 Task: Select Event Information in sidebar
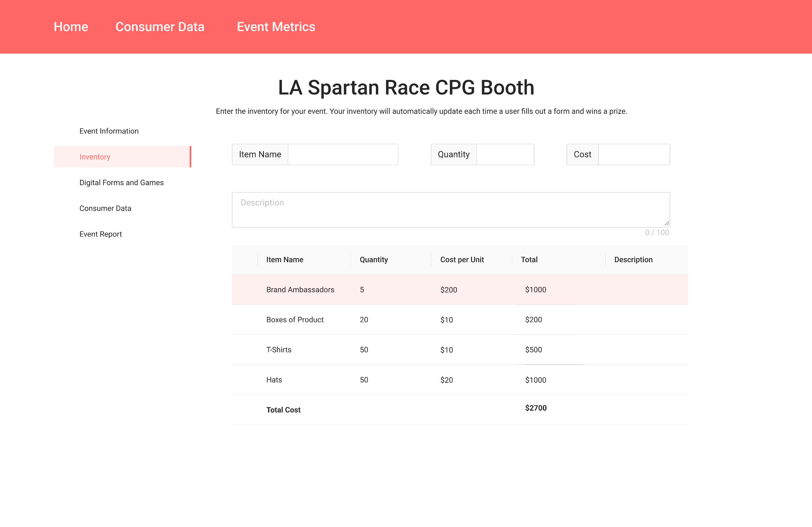click(x=109, y=131)
